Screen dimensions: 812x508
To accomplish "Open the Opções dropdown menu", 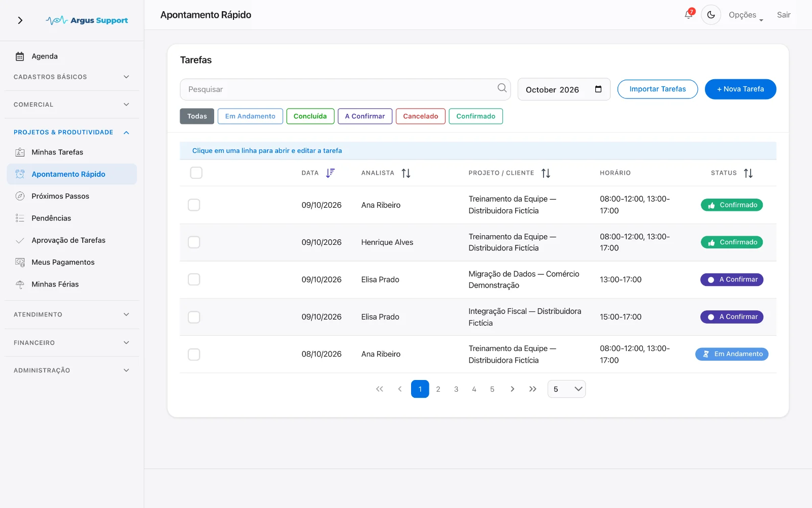I will pos(746,15).
